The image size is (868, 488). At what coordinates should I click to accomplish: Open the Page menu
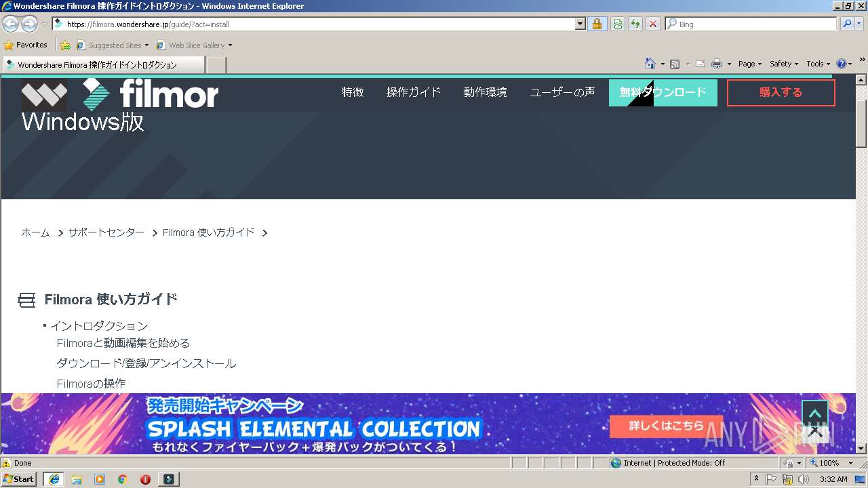click(x=750, y=64)
